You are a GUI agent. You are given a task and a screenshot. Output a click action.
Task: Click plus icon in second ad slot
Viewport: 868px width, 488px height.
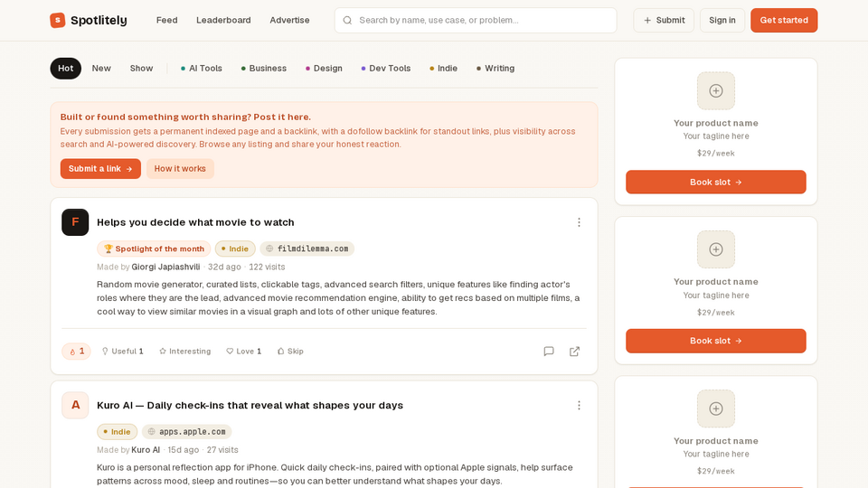pyautogui.click(x=716, y=249)
